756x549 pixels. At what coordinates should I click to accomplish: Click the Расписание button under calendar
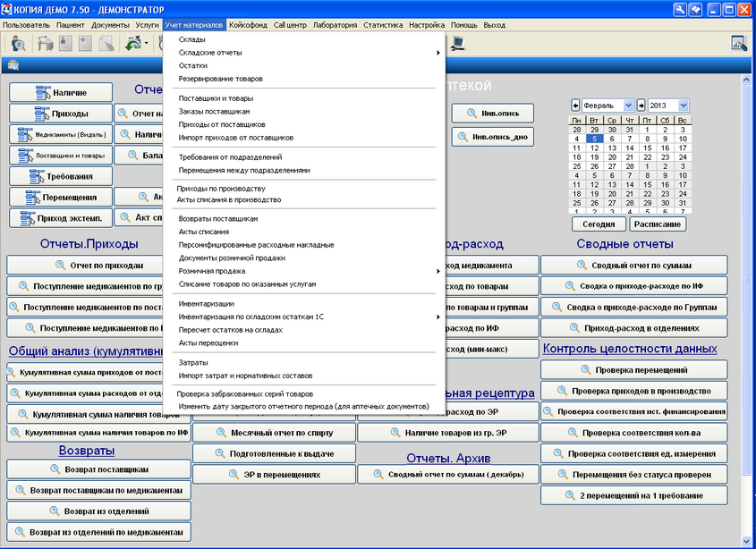pyautogui.click(x=658, y=224)
